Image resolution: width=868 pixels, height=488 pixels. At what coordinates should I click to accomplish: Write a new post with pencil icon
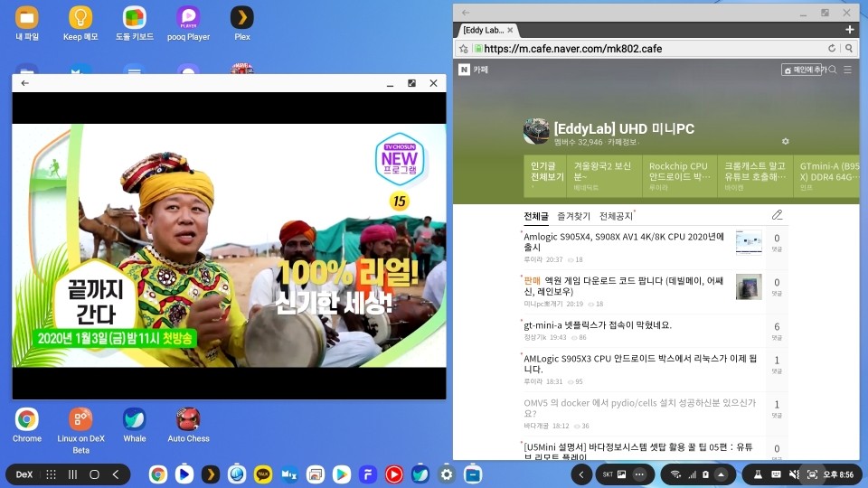click(x=778, y=215)
